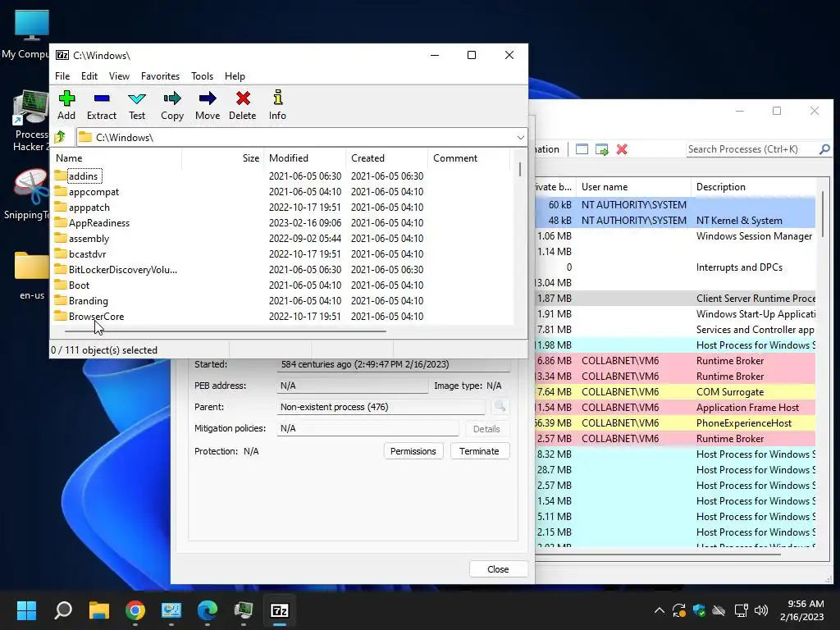This screenshot has height=630, width=840.
Task: Click the Add button in 7-Zip toolbar
Action: (x=66, y=105)
